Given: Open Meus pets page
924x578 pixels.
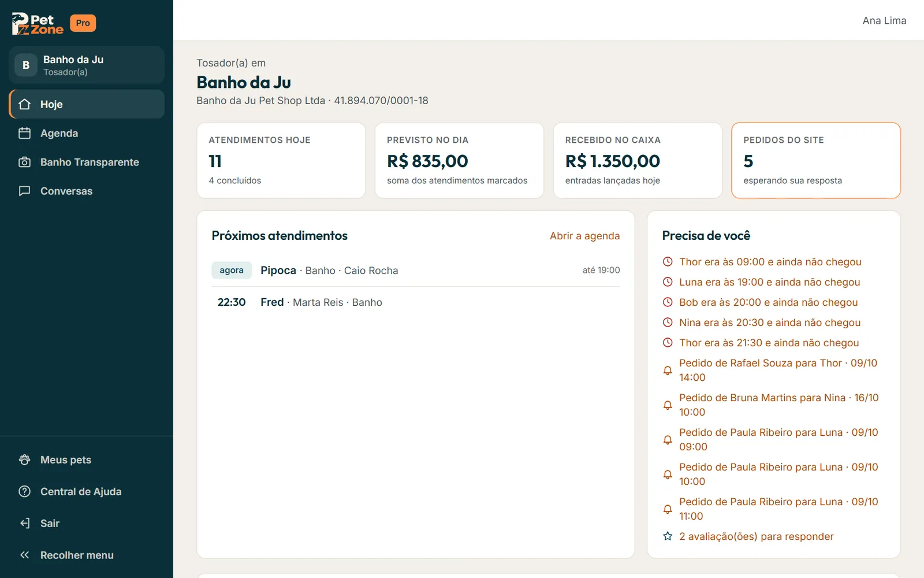Looking at the screenshot, I should tap(87, 460).
